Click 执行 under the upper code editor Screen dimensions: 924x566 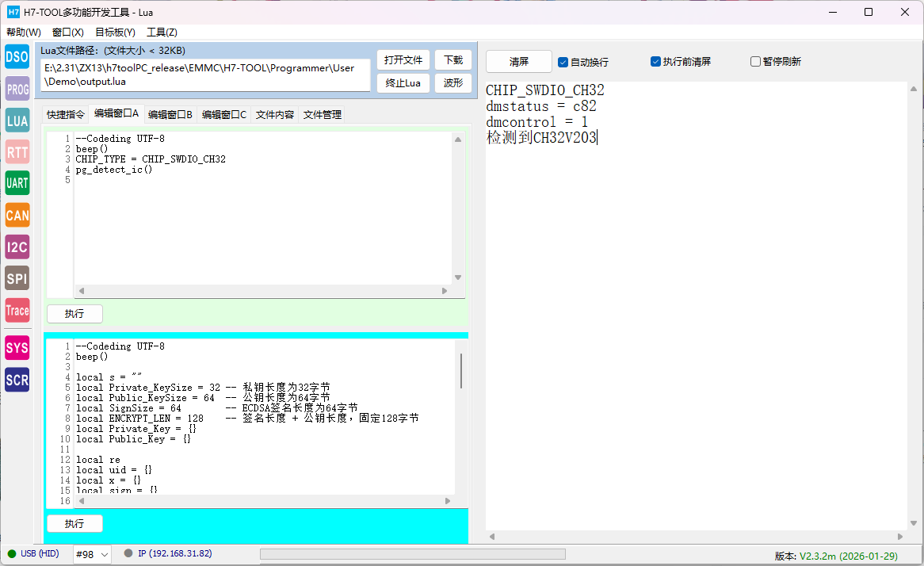pos(74,314)
